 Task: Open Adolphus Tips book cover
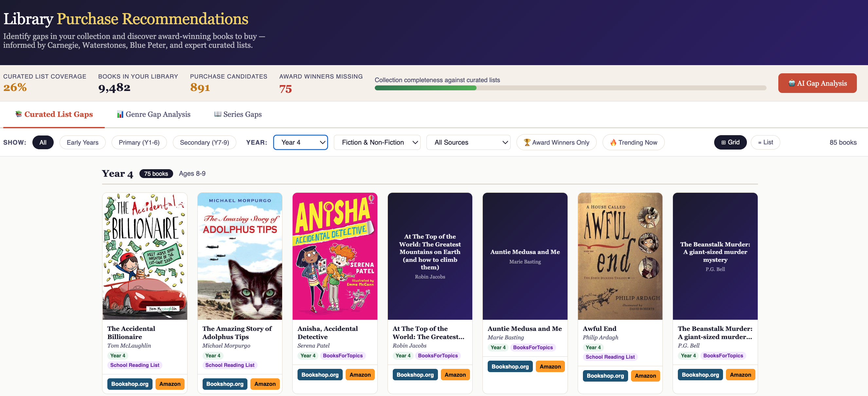tap(240, 256)
